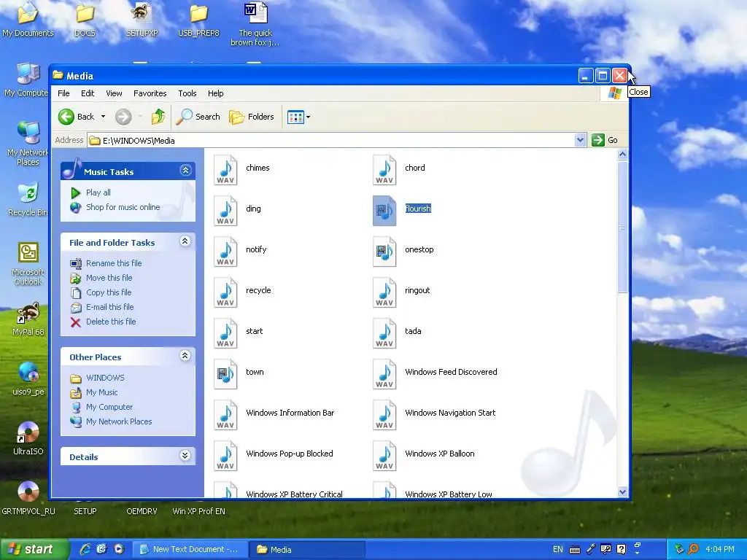The height and width of the screenshot is (560, 747).
Task: Click the address bar path field
Action: [x=332, y=141]
